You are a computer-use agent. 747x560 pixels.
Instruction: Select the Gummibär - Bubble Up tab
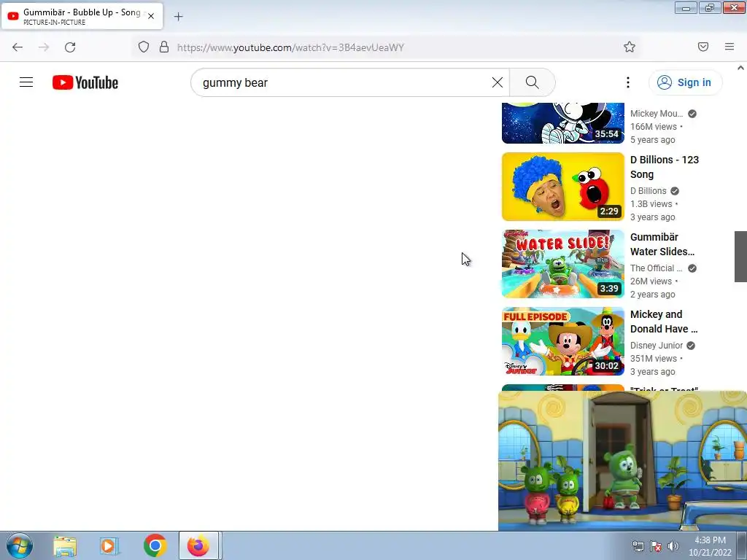82,16
